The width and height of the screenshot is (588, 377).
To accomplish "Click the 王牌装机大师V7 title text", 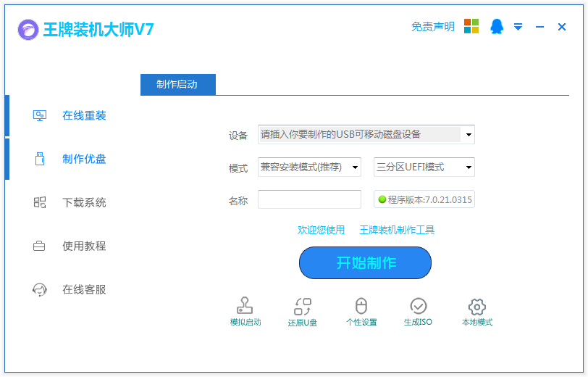I will point(98,29).
